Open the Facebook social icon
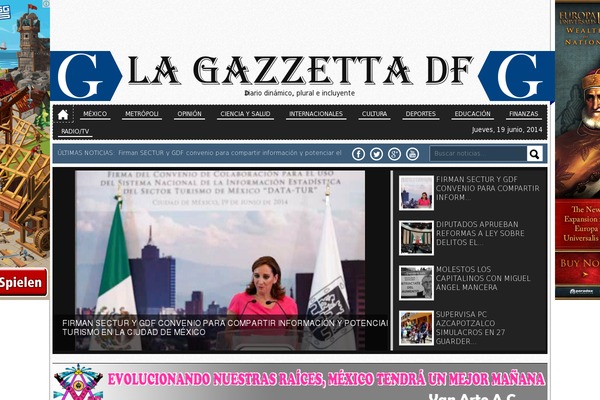Viewport: 600px width, 400px height. coord(359,154)
